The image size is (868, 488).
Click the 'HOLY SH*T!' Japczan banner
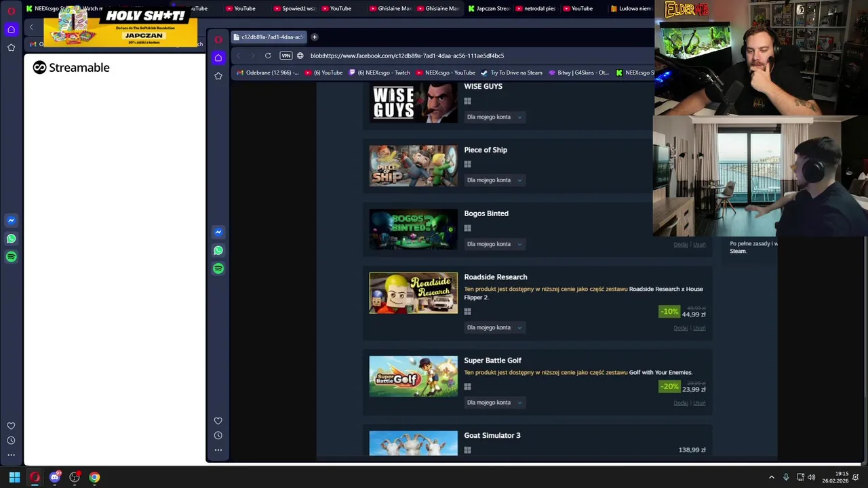(x=121, y=26)
